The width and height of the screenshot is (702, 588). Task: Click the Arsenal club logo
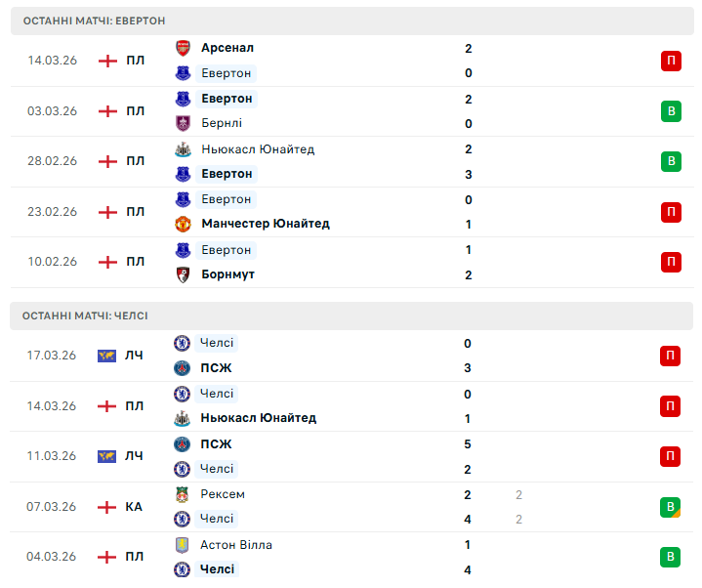[x=182, y=48]
